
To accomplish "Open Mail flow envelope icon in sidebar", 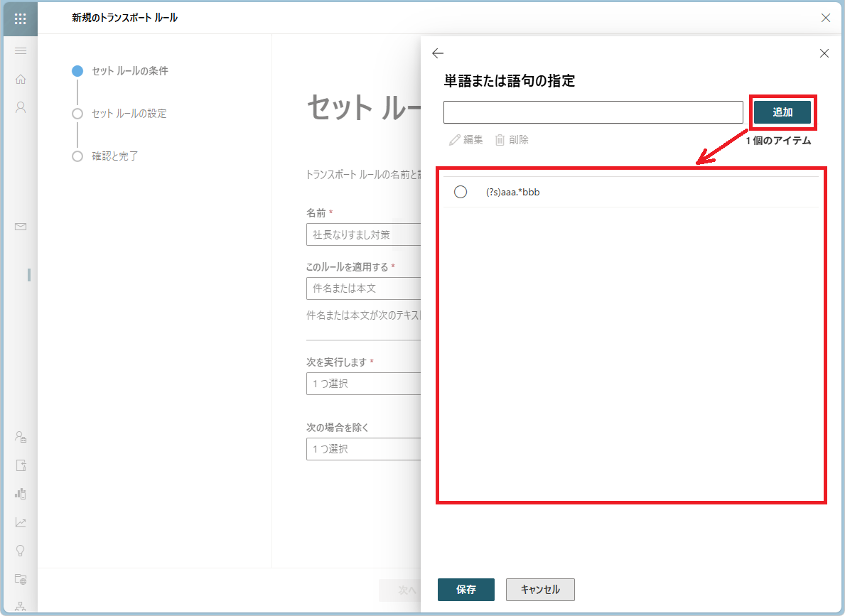I will point(21,227).
